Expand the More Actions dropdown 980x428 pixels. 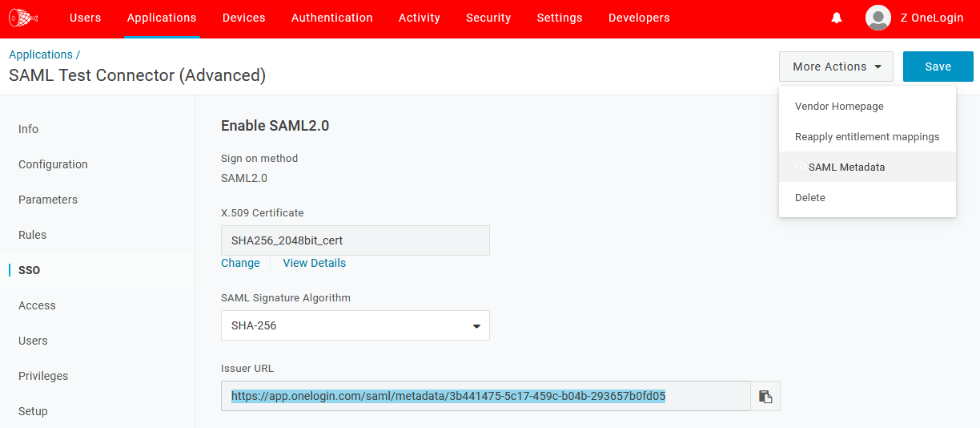pos(836,67)
